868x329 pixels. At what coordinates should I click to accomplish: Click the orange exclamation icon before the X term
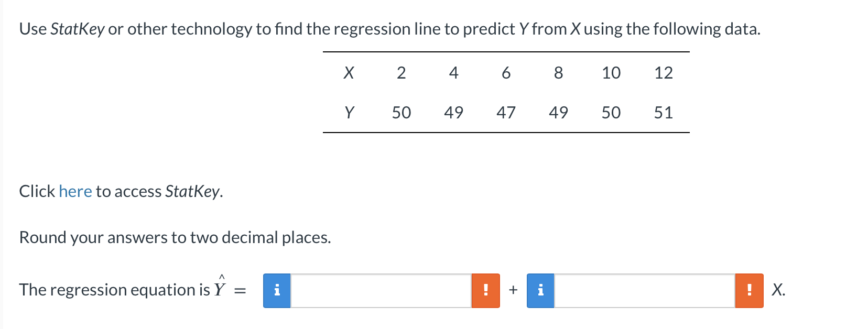pos(750,290)
